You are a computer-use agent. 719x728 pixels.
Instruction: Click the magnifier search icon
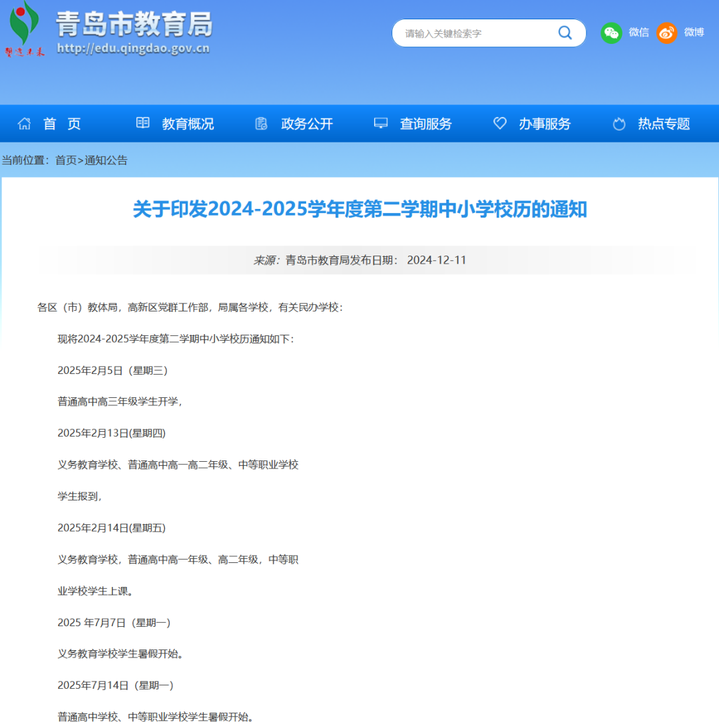point(565,33)
